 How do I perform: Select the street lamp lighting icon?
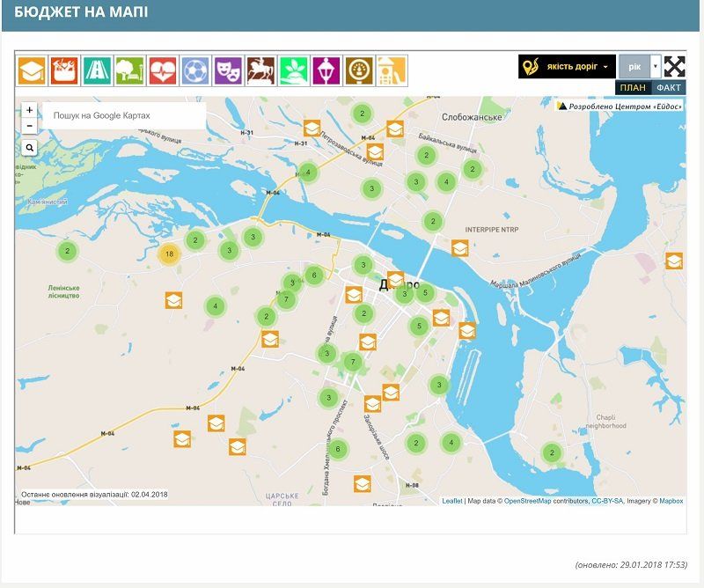point(326,70)
